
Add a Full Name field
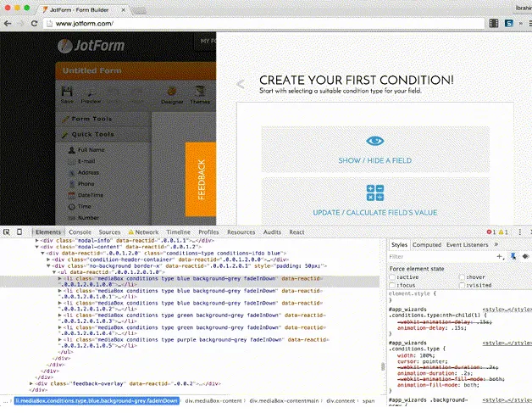pyautogui.click(x=86, y=150)
